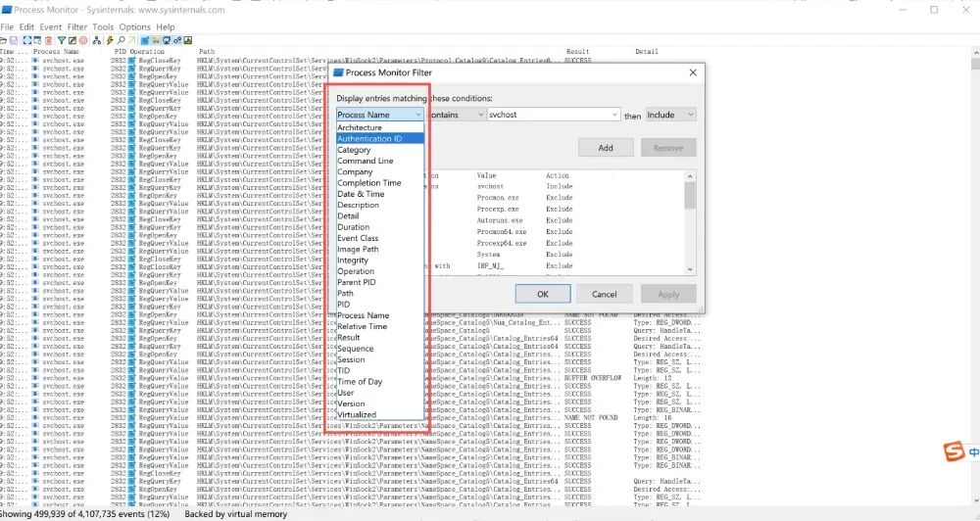
Task: Toggle Show Profiling Events icon
Action: click(x=188, y=40)
